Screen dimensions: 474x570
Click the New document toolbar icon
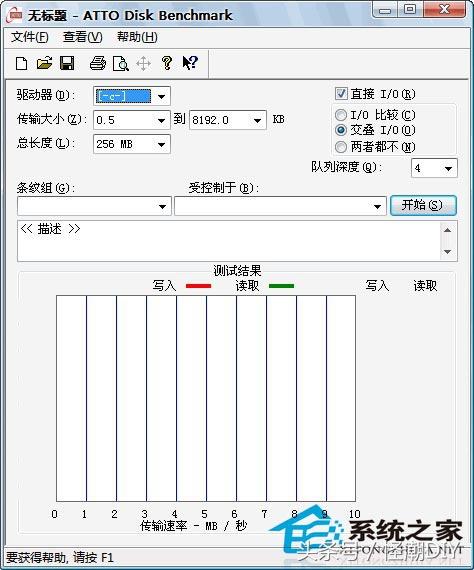click(x=21, y=63)
